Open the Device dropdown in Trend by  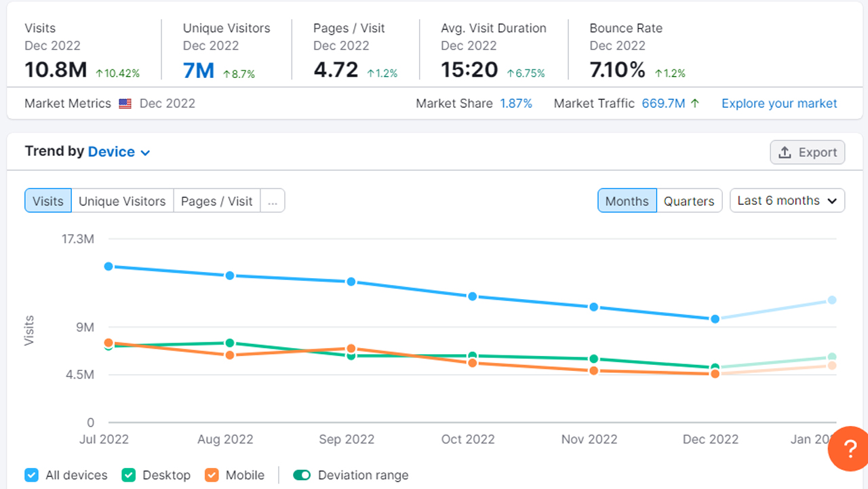point(119,151)
